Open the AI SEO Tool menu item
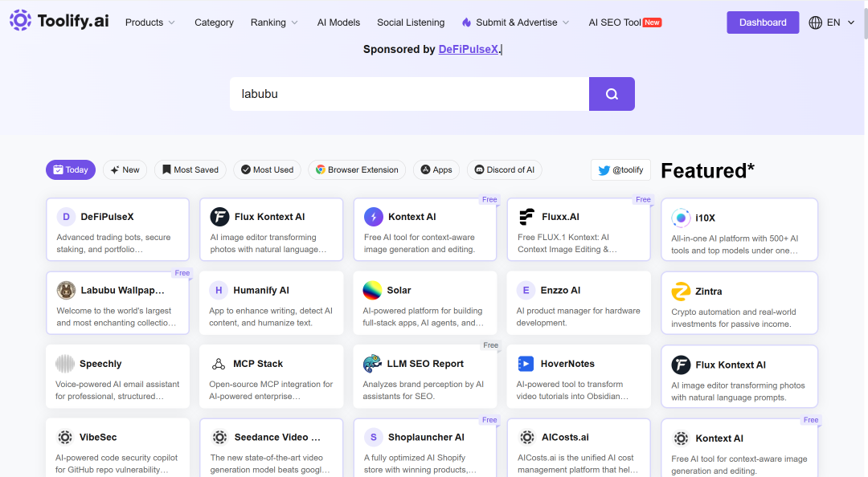 point(625,22)
